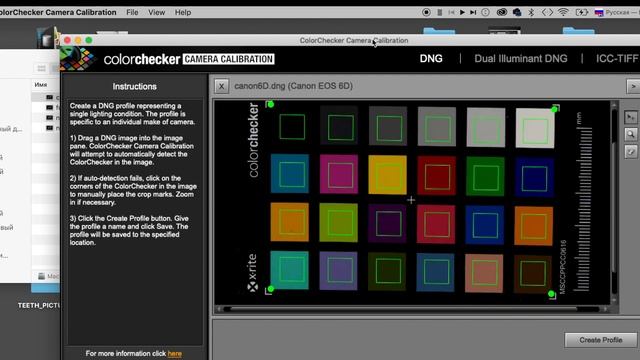The width and height of the screenshot is (640, 360).
Task: Click the top-left green crop corner marker
Action: [270, 104]
